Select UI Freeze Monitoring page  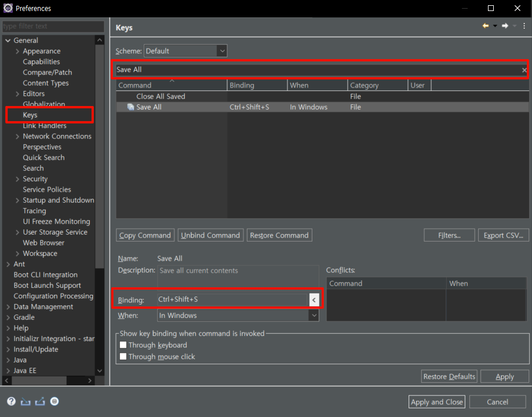click(x=56, y=221)
